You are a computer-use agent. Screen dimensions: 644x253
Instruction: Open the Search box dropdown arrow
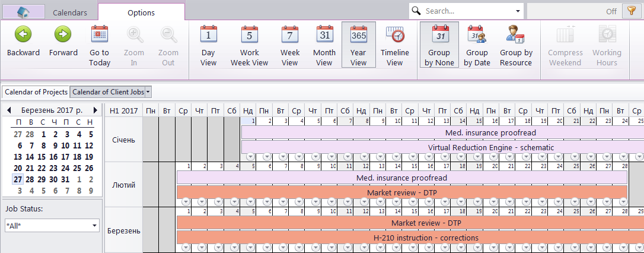[x=518, y=11]
